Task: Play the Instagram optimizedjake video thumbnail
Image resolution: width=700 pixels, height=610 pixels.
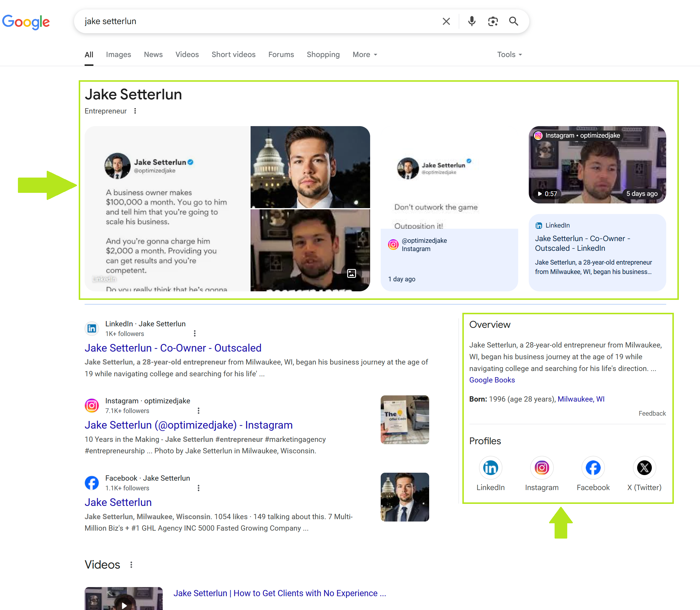Action: coord(597,165)
